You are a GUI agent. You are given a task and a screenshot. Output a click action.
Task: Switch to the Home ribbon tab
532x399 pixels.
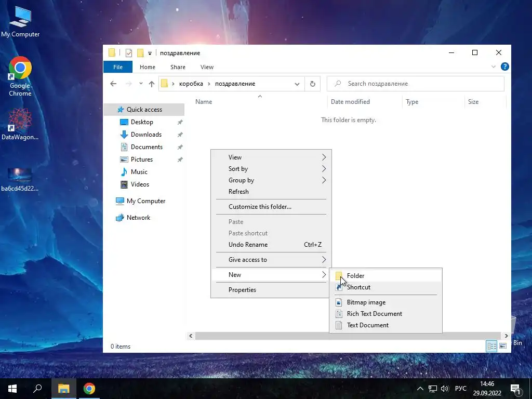pyautogui.click(x=147, y=67)
